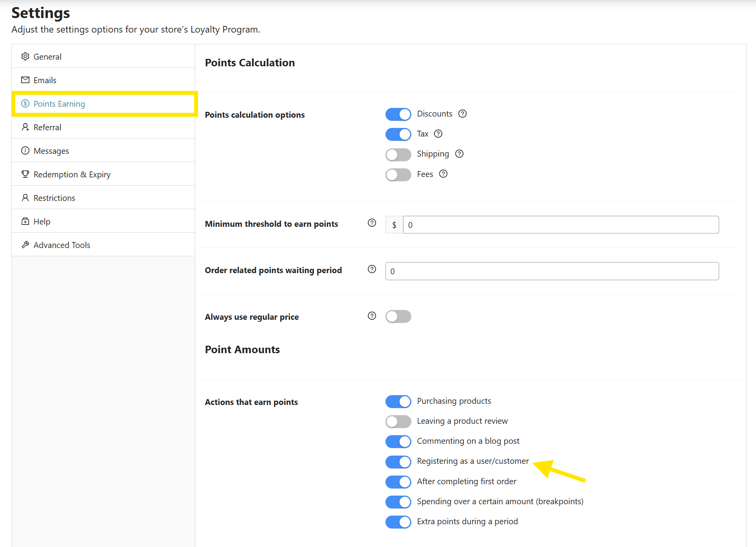Click the Minimum threshold help icon
This screenshot has height=547, width=756.
coord(372,223)
